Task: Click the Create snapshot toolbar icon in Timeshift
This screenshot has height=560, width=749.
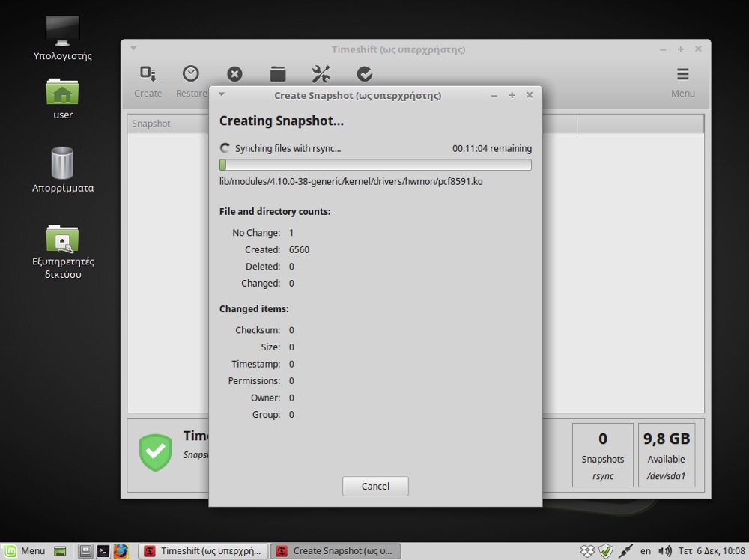Action: point(148,74)
